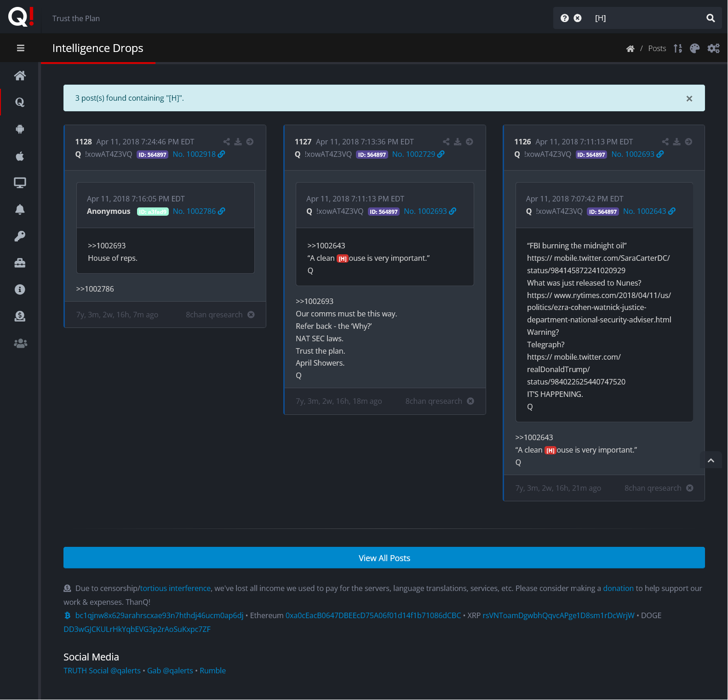
Task: Click the Ethereum address link
Action: tap(373, 615)
